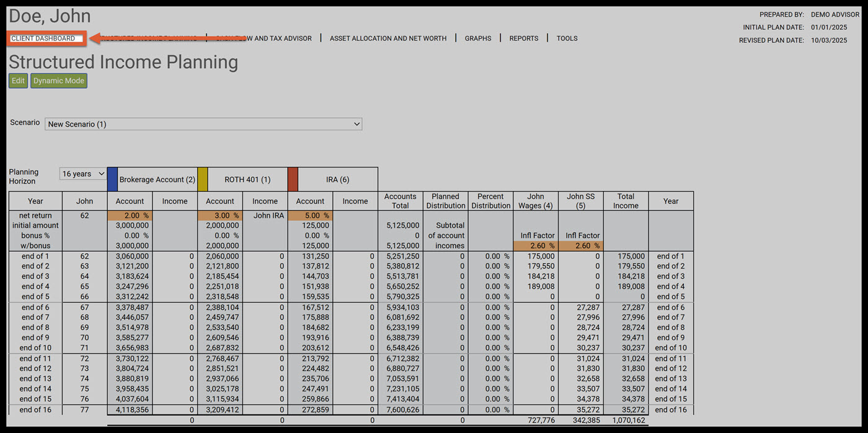Click the Percent Distribution column header
Viewport: 868px width, 433px height.
[490, 201]
